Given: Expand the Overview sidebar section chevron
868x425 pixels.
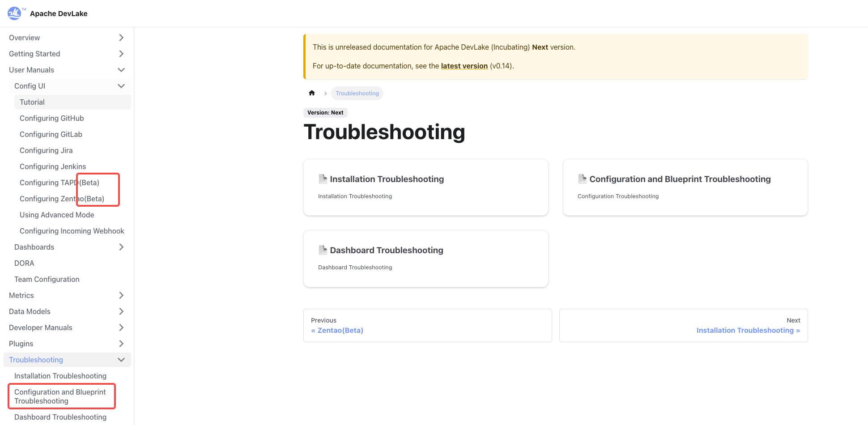Looking at the screenshot, I should click(121, 38).
